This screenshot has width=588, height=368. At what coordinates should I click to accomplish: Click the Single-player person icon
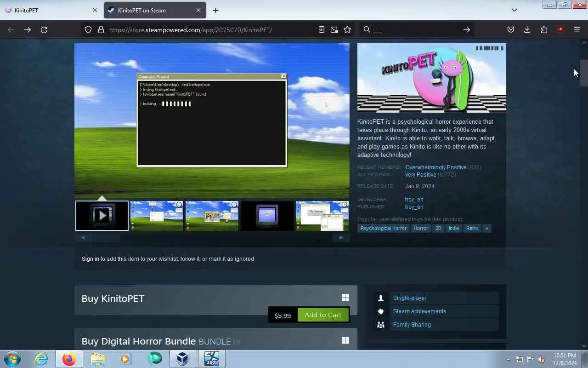click(381, 298)
